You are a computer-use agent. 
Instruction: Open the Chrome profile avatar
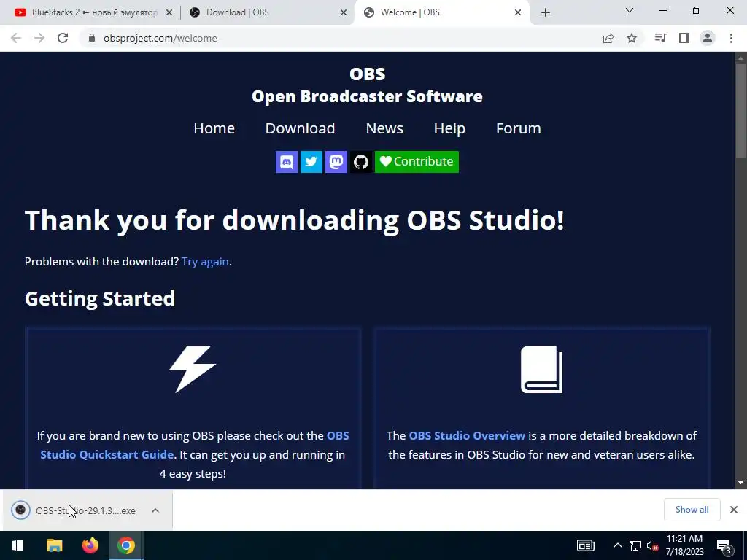tap(708, 38)
